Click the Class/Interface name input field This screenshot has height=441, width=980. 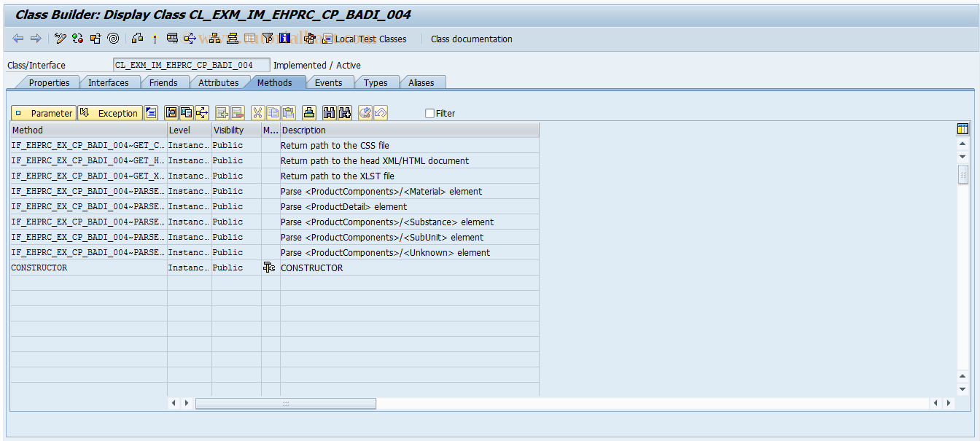[x=192, y=65]
